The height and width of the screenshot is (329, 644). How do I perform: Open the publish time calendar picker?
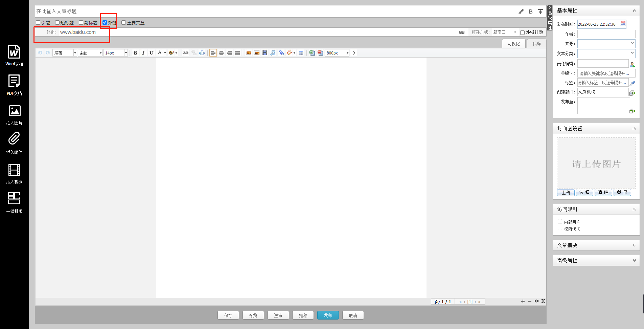click(x=623, y=24)
